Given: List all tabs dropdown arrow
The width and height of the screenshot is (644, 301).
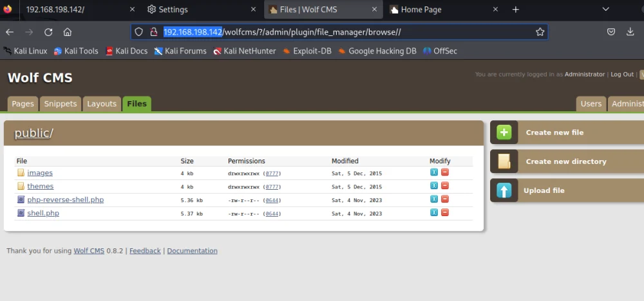Looking at the screenshot, I should click(x=605, y=10).
